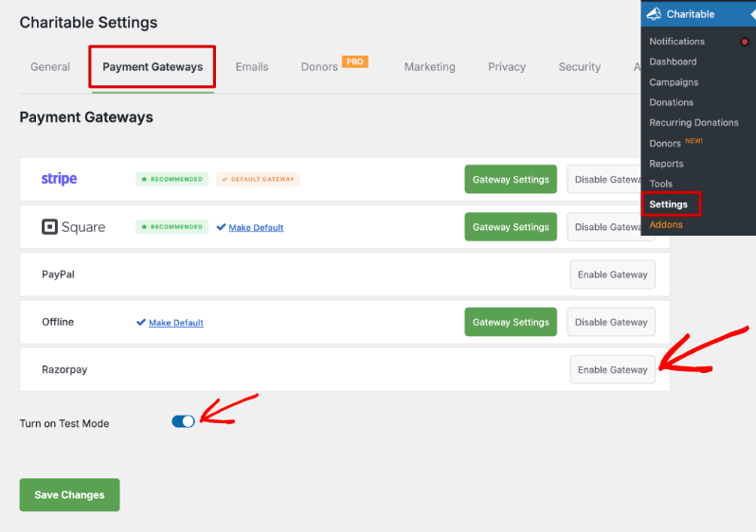Open Stripe Gateway Settings
The height and width of the screenshot is (532, 756).
(x=511, y=179)
